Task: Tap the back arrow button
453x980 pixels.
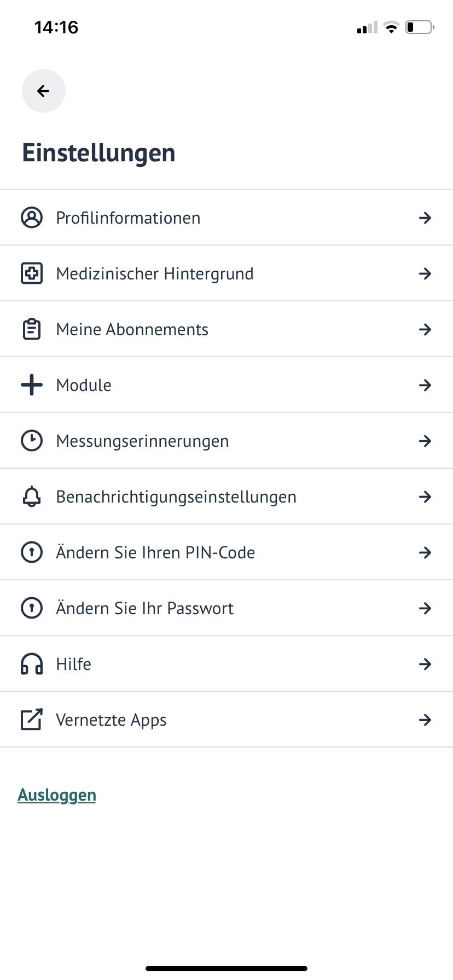Action: point(44,91)
